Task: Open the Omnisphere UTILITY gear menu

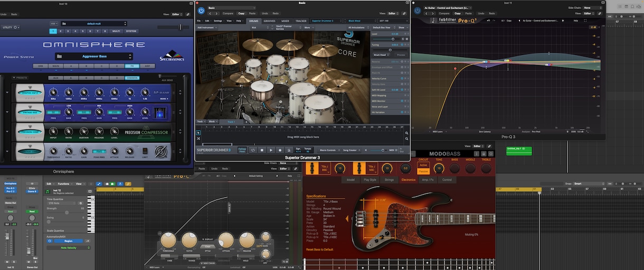Action: click(x=11, y=27)
